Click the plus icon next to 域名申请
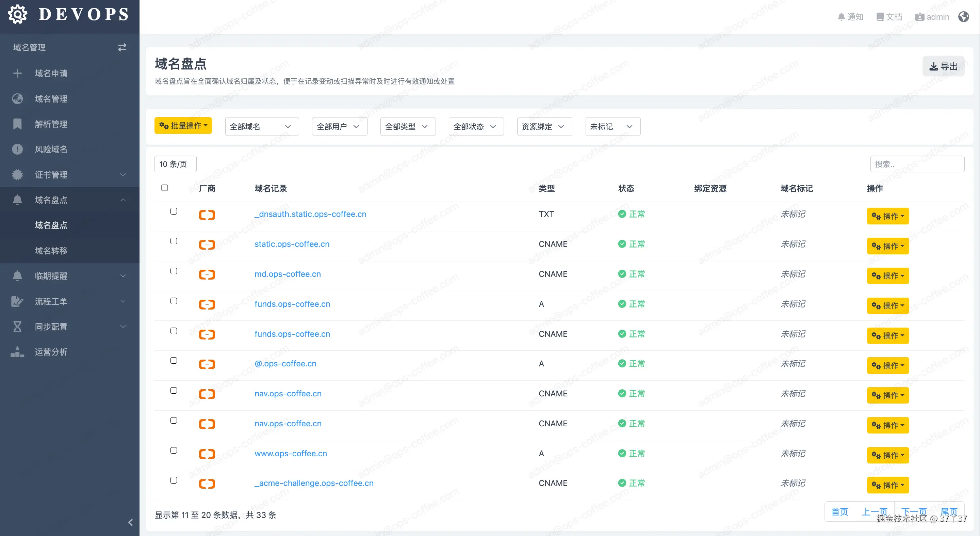Viewport: 980px width, 536px height. click(17, 73)
